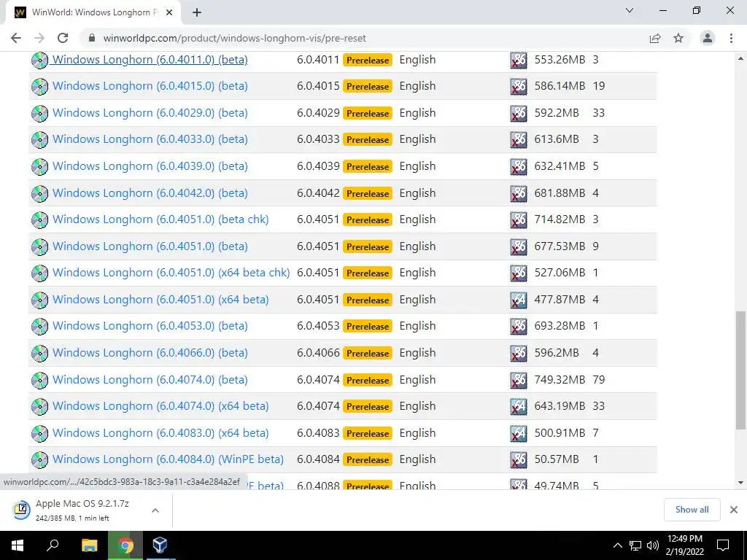The image size is (747, 560).
Task: Close the WinWorld Windows Longhorn tab
Action: (169, 12)
